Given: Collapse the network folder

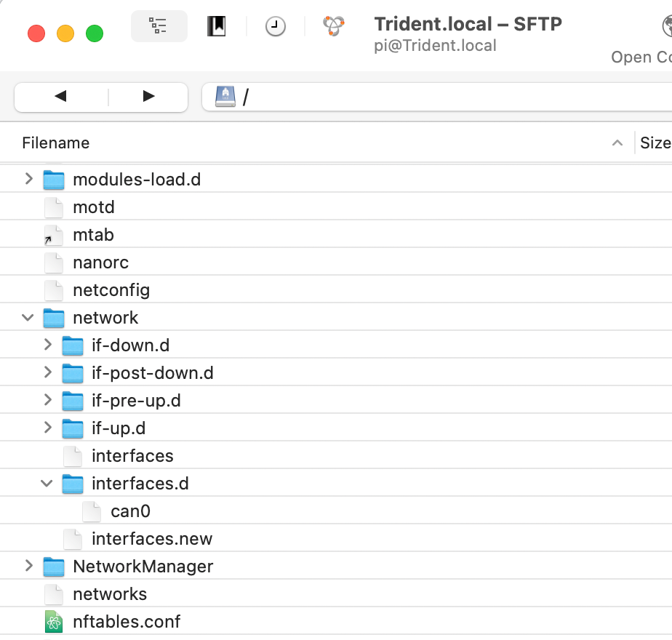Looking at the screenshot, I should click(x=28, y=318).
